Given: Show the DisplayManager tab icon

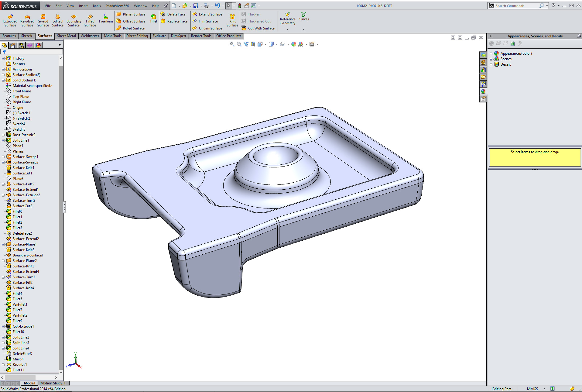Looking at the screenshot, I should click(38, 45).
